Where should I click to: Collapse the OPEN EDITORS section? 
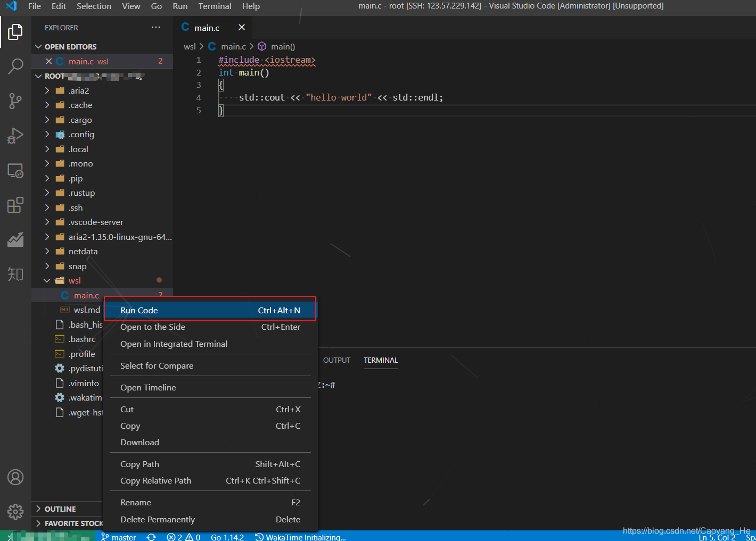tap(38, 46)
